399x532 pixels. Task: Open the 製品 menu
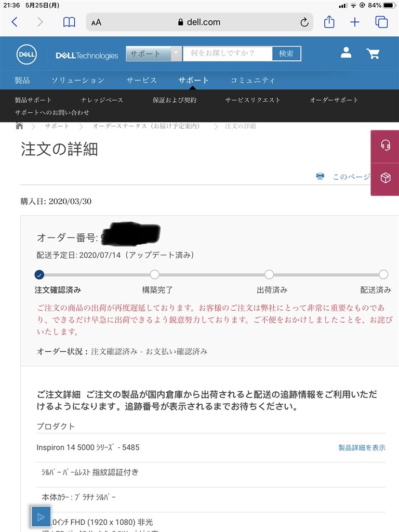point(22,80)
